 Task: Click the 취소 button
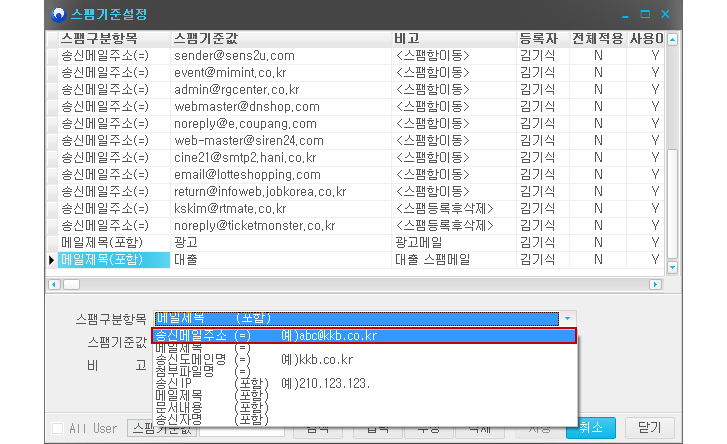(x=591, y=427)
